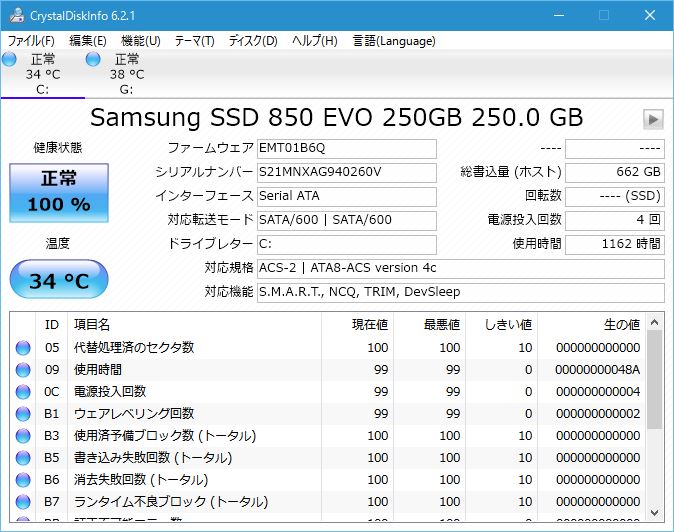Minimize the CrystalDiskInfo window
This screenshot has width=674, height=532.
pos(559,15)
